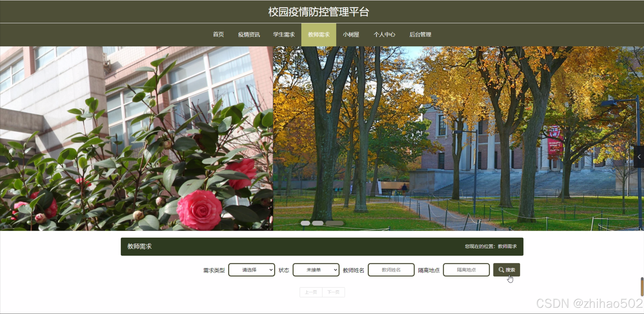Go to 疫情资讯 page
644x314 pixels.
[249, 34]
